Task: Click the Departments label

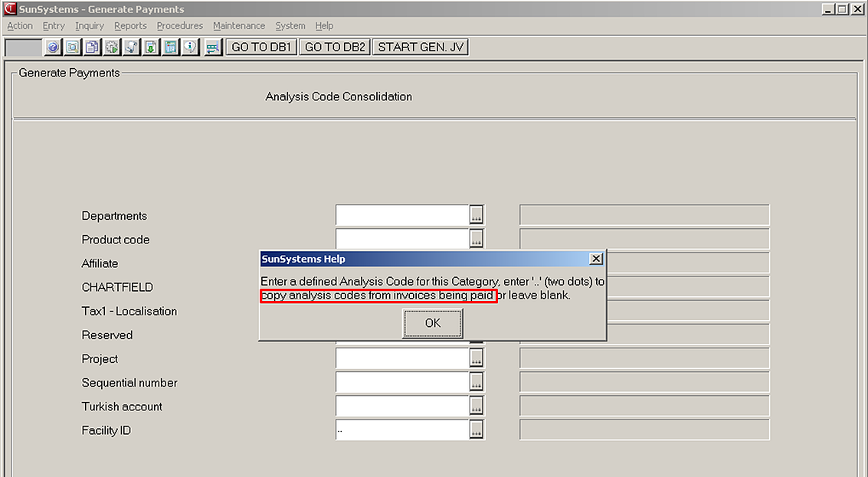Action: [x=115, y=216]
